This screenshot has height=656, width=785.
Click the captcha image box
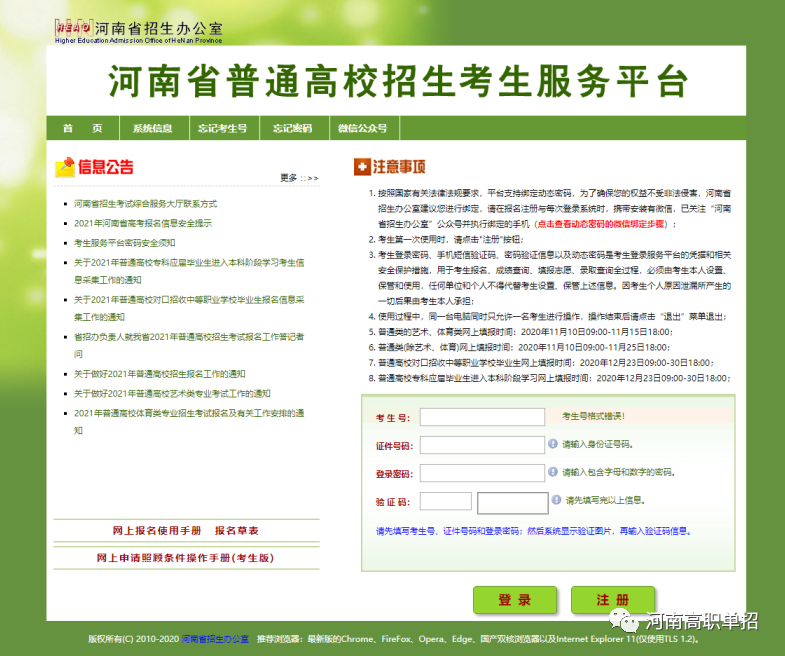[513, 503]
